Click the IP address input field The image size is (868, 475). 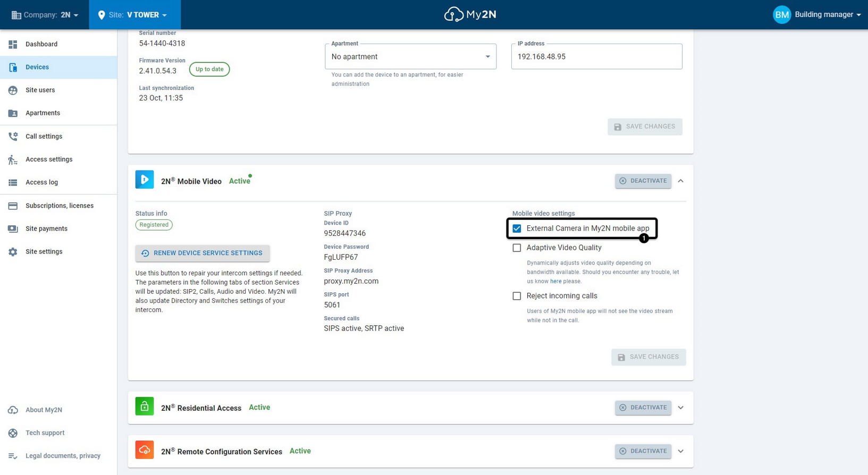coord(596,56)
